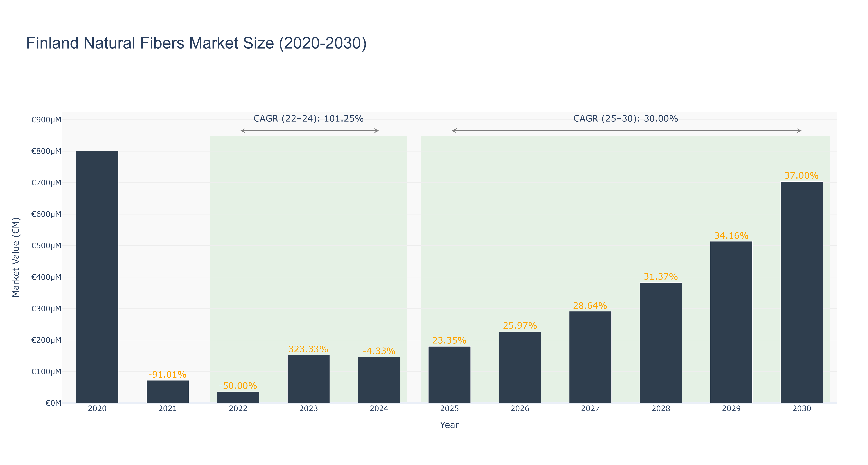The image size is (868, 465).
Task: Click the 2029 bar in the chart
Action: [731, 322]
